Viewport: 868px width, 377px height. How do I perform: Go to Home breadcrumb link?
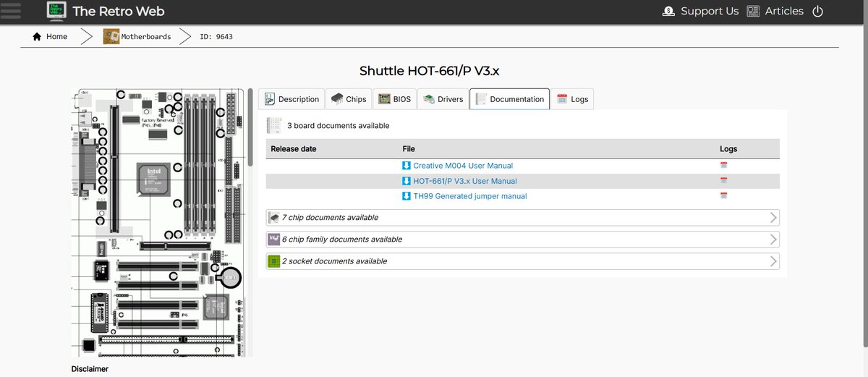pos(56,36)
